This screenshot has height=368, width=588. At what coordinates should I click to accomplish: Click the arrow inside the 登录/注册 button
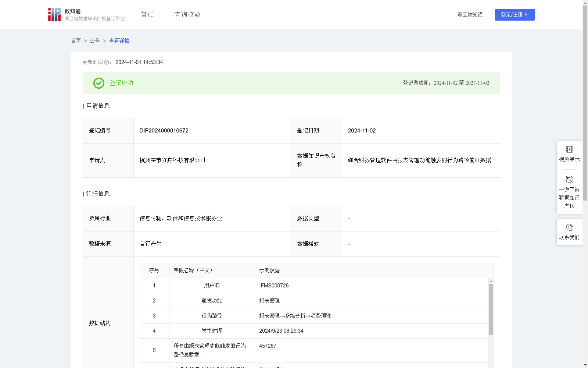point(526,15)
